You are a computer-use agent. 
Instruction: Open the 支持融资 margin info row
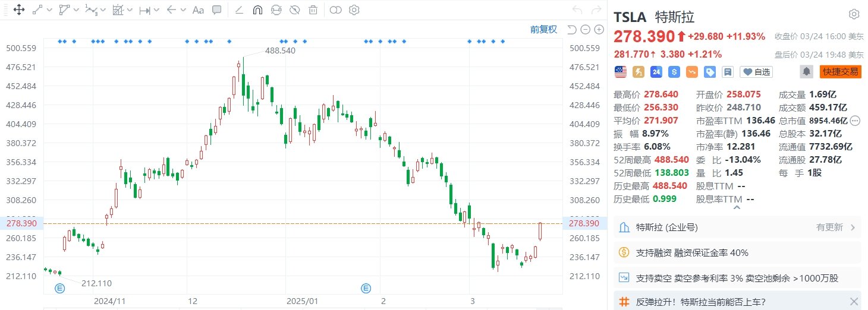tap(737, 252)
